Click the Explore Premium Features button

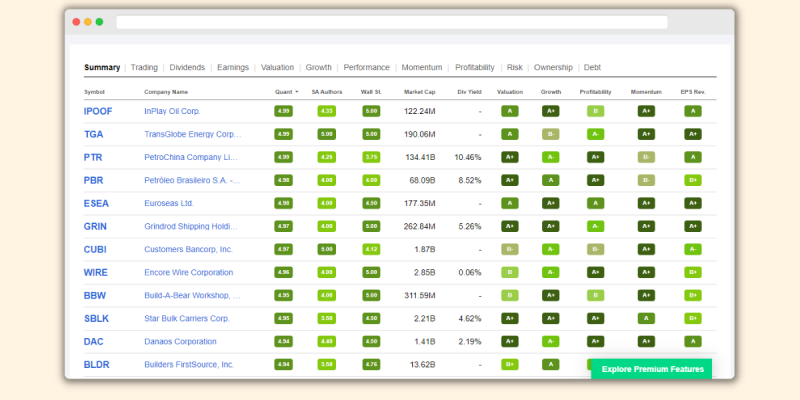[x=652, y=369]
